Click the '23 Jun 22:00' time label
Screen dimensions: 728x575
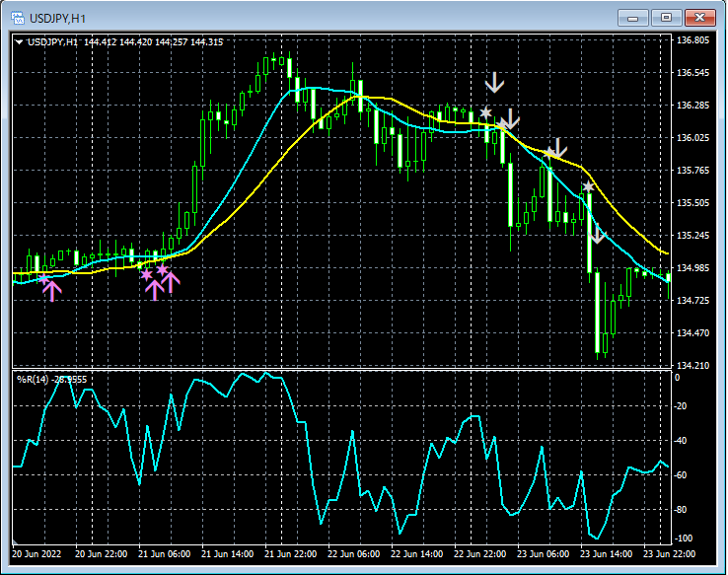point(670,554)
